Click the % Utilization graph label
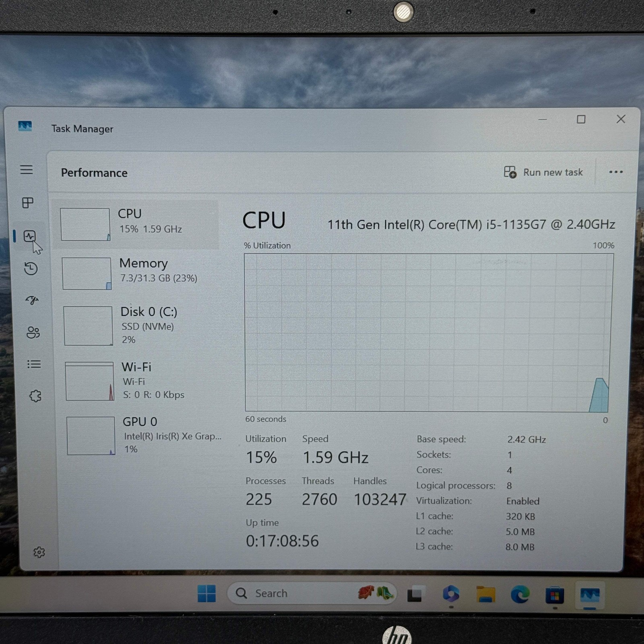This screenshot has height=644, width=644. pyautogui.click(x=267, y=246)
